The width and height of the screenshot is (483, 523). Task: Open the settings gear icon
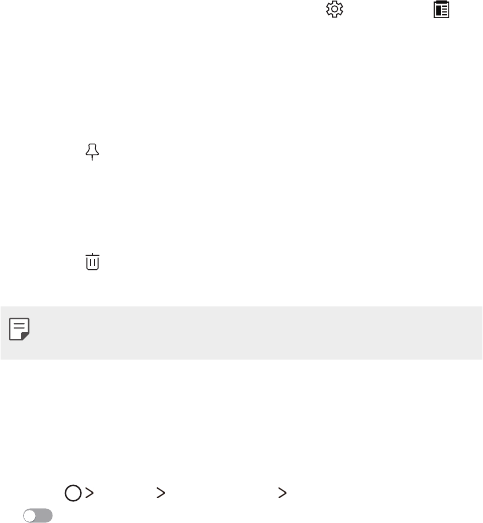[x=335, y=9]
